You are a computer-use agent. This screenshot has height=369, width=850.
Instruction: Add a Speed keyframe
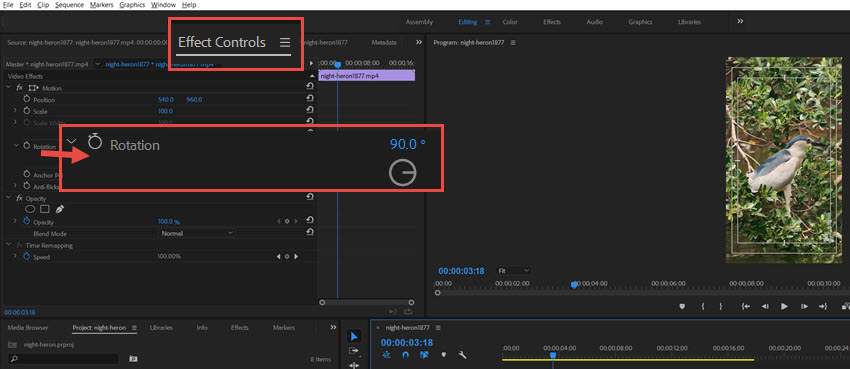pos(287,256)
